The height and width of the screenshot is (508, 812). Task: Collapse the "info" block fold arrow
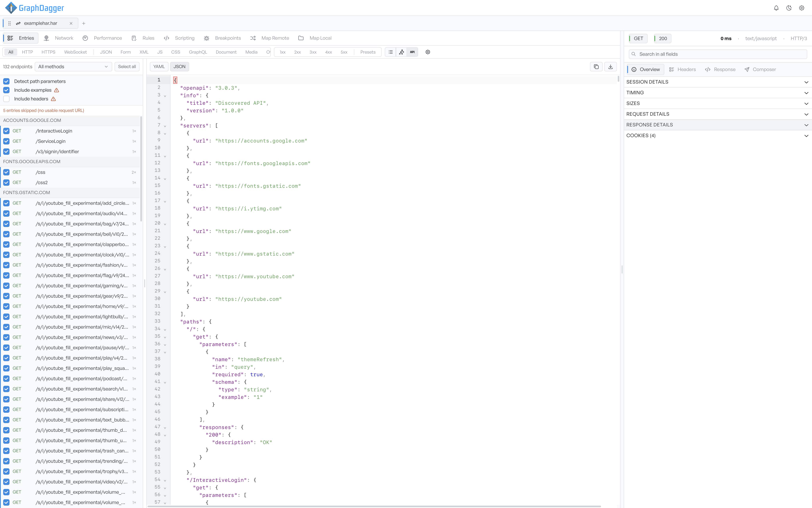pyautogui.click(x=165, y=96)
